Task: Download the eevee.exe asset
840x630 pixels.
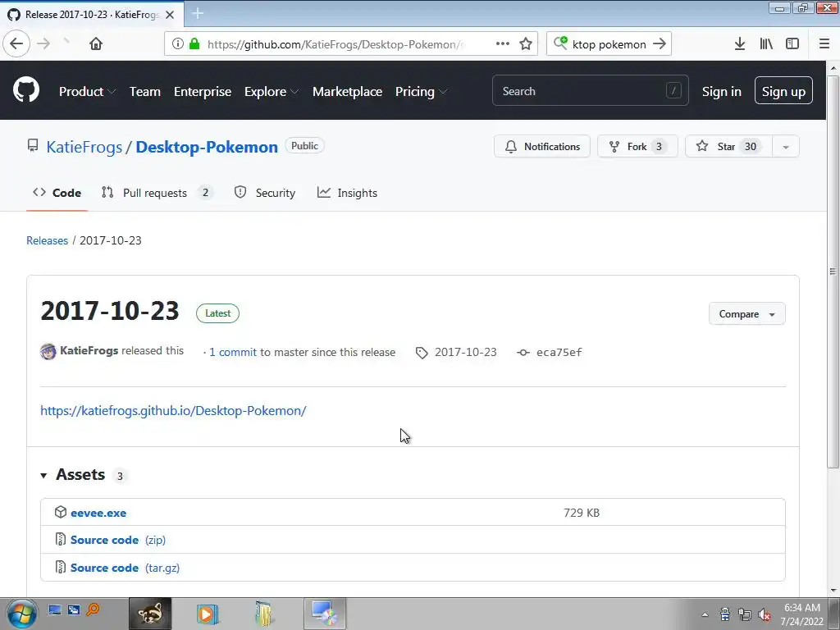Action: [x=98, y=513]
